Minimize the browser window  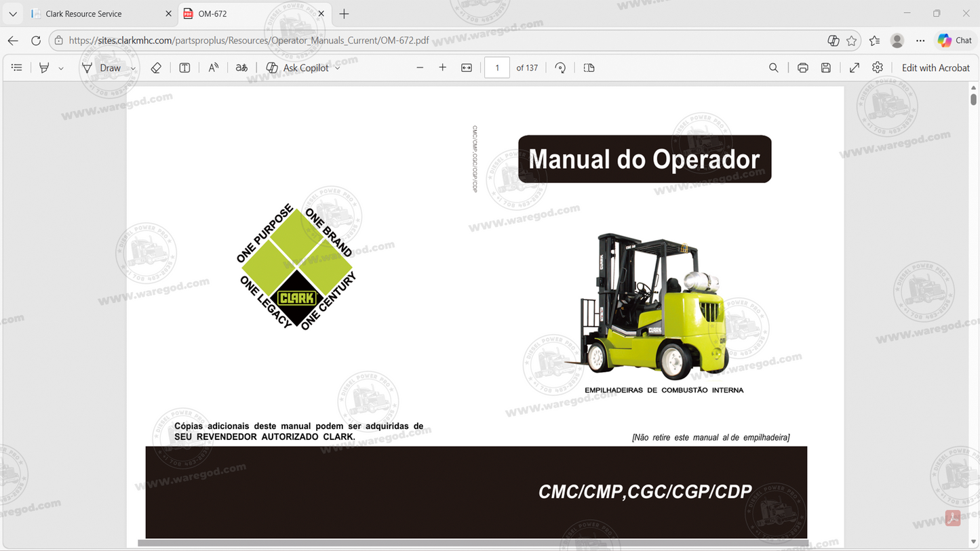click(x=907, y=14)
